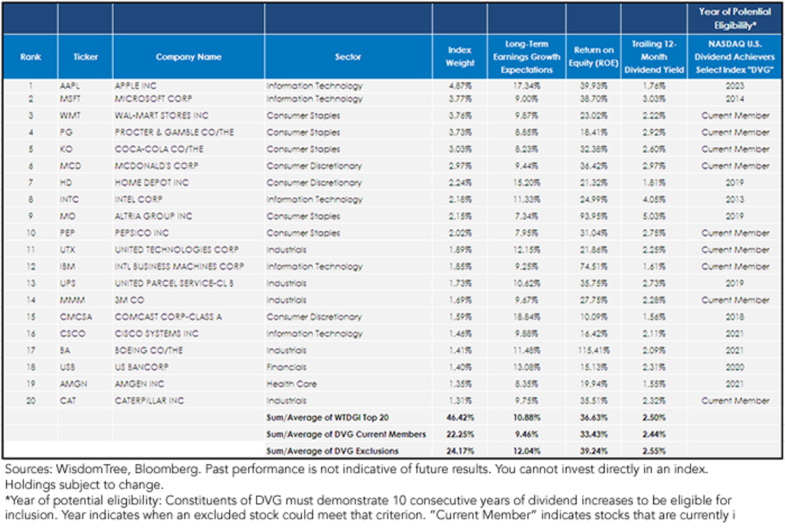This screenshot has height=532, width=785.
Task: Click Sum/Average of WTDGI Top 20 row
Action: (x=392, y=418)
